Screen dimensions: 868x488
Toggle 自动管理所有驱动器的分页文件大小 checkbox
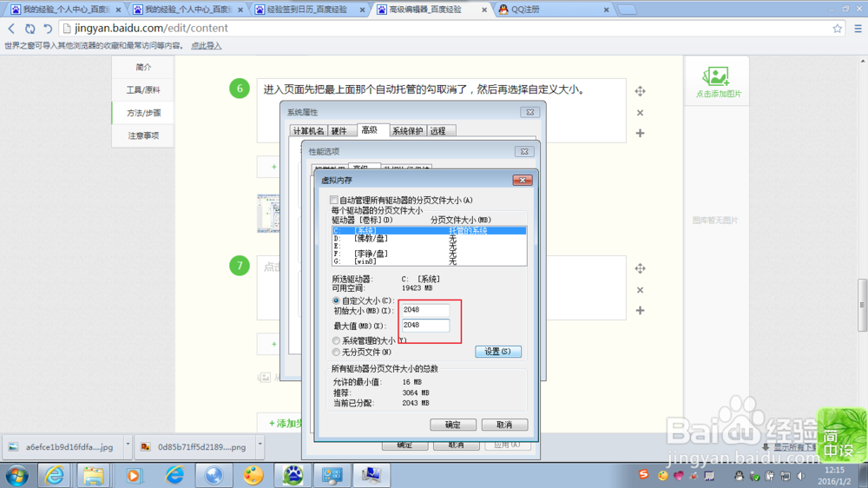pyautogui.click(x=334, y=200)
